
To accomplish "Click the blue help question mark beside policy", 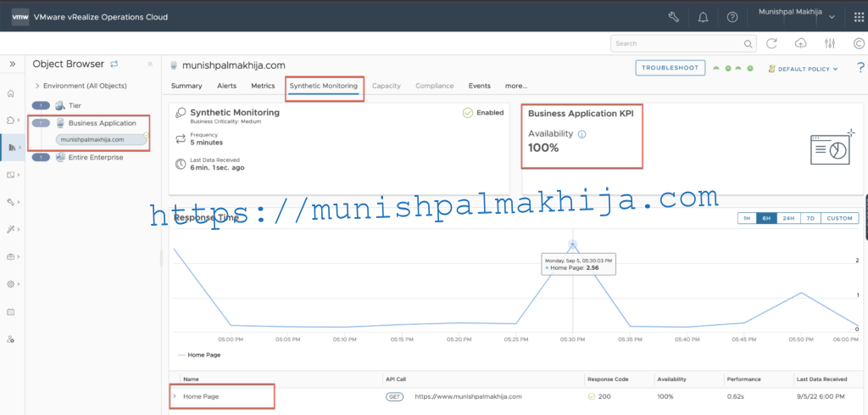I will [860, 68].
